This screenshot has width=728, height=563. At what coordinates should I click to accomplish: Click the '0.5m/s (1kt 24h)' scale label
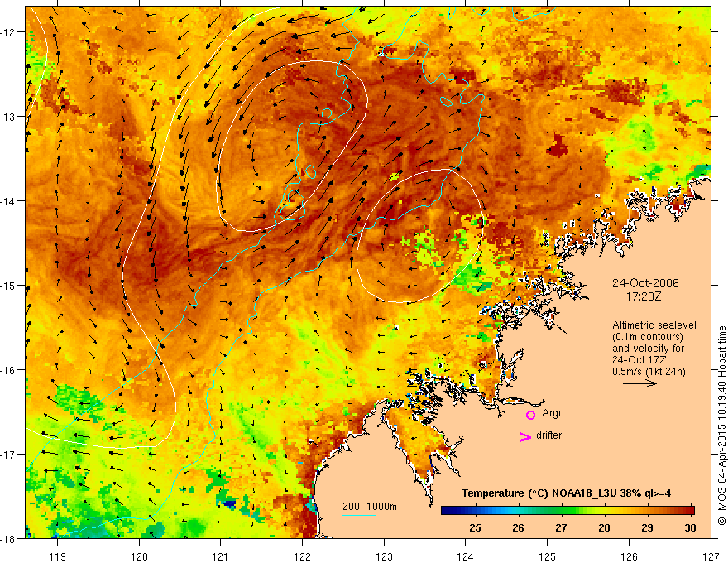coord(649,372)
